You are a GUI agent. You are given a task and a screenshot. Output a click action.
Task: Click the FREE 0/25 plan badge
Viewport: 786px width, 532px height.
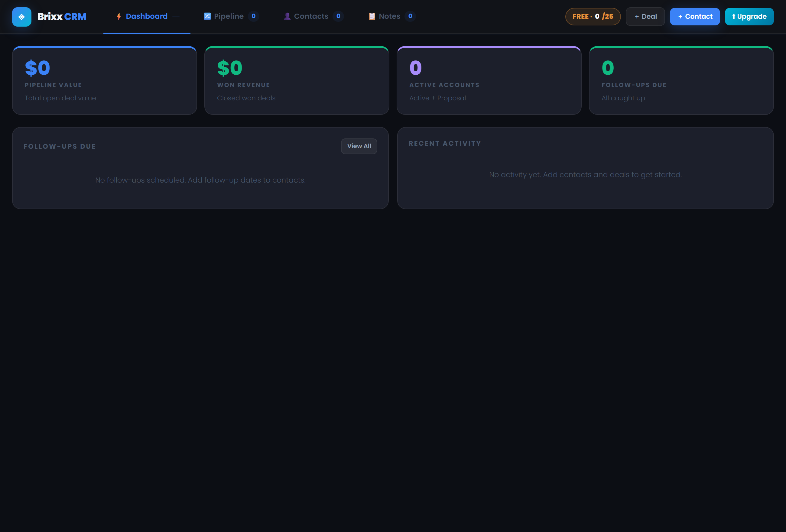click(593, 17)
